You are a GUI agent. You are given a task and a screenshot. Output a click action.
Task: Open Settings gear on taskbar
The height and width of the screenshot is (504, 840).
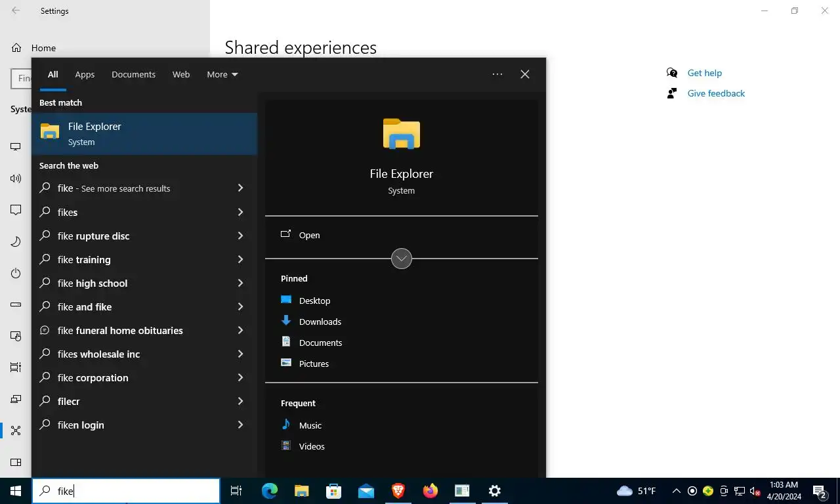[x=495, y=491]
